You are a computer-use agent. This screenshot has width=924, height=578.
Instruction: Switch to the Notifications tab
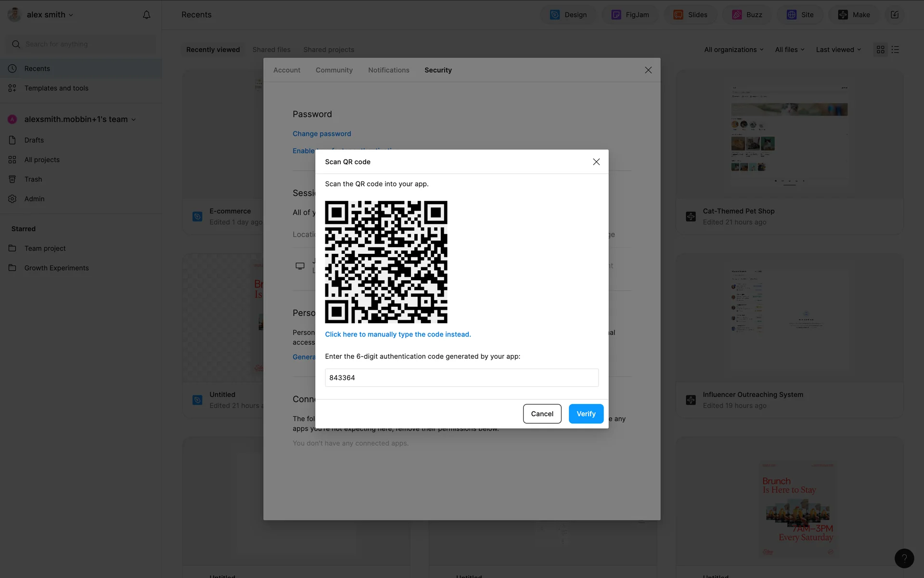tap(388, 70)
